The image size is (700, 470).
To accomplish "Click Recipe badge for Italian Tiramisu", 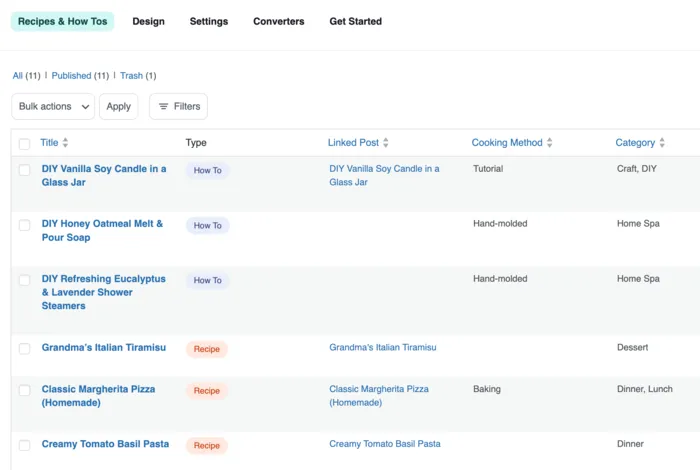I will (x=207, y=349).
